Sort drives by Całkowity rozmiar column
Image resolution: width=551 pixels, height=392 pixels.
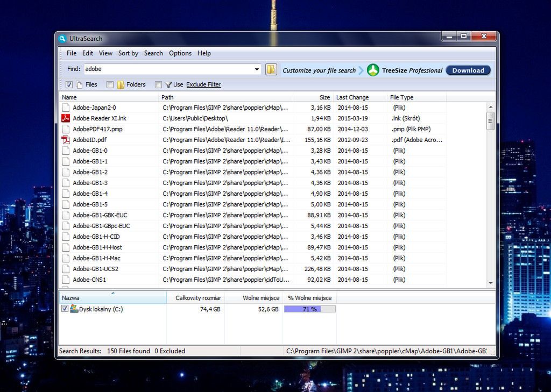coord(195,298)
